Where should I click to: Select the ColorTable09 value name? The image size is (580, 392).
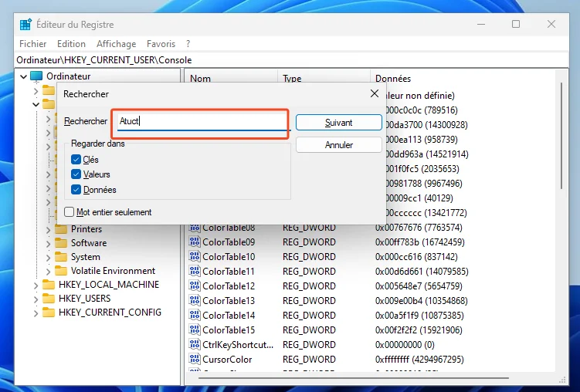(229, 242)
